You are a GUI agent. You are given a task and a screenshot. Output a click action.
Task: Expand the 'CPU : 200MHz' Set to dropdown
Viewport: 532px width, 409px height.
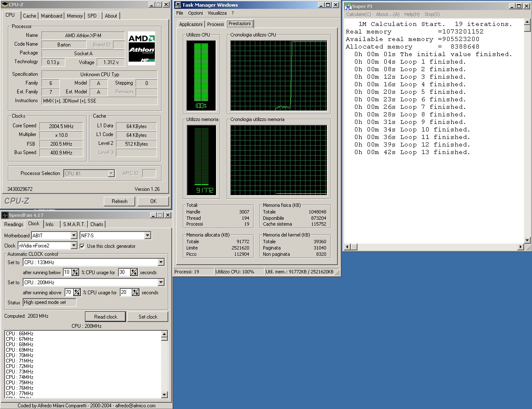(x=161, y=283)
